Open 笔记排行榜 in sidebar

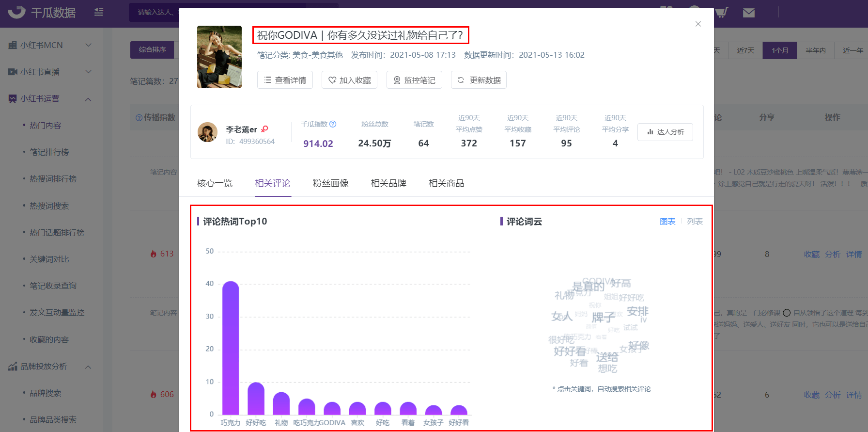click(x=49, y=152)
